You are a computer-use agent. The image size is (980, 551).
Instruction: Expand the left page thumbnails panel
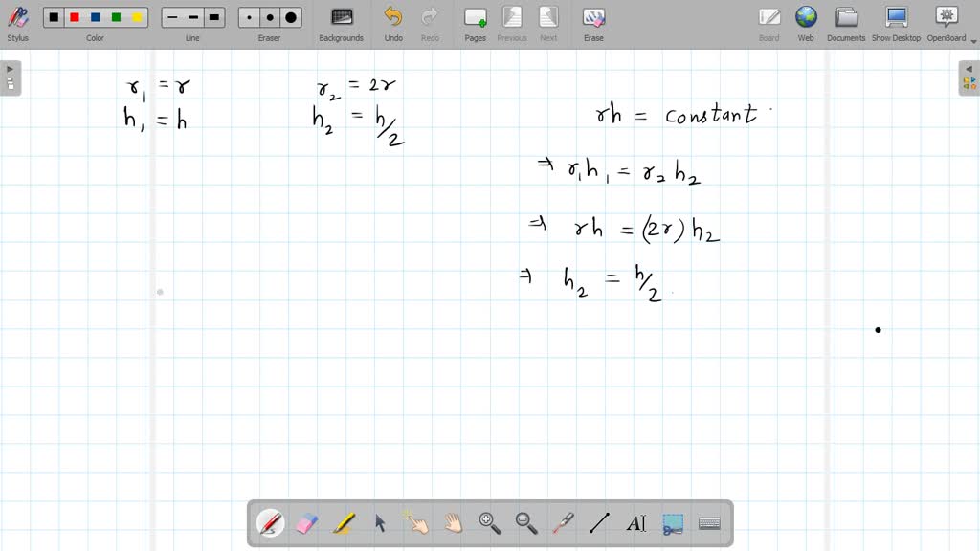pyautogui.click(x=11, y=78)
